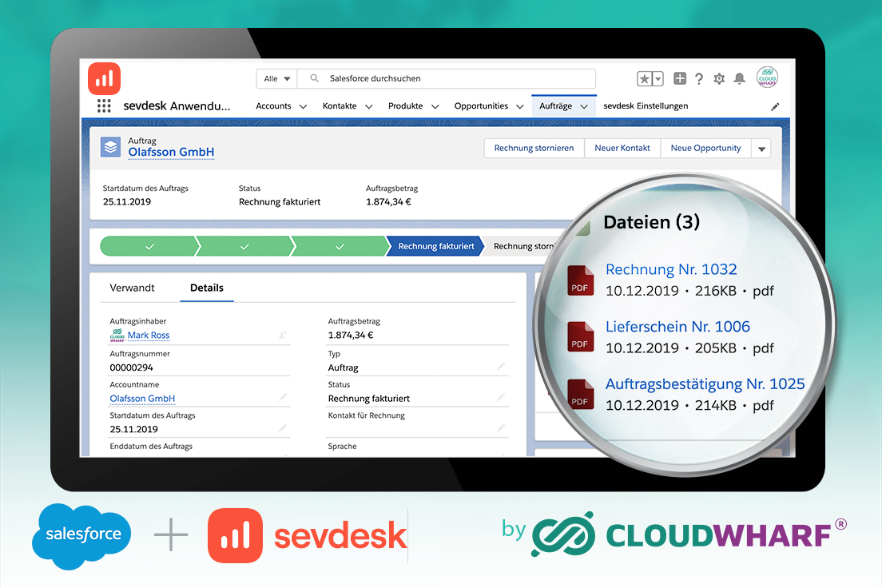This screenshot has width=882, height=588.
Task: Click the Neuer Kontakt button
Action: 622,148
